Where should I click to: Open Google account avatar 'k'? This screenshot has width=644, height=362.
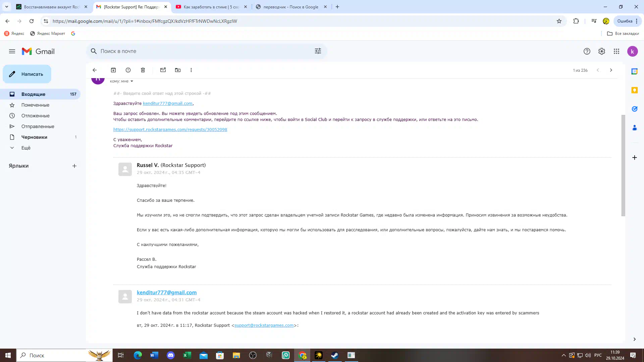coord(632,51)
